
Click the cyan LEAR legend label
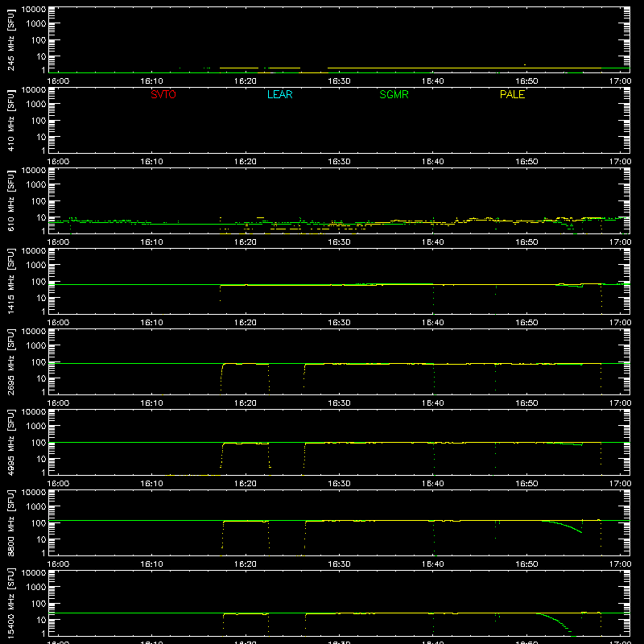(279, 94)
